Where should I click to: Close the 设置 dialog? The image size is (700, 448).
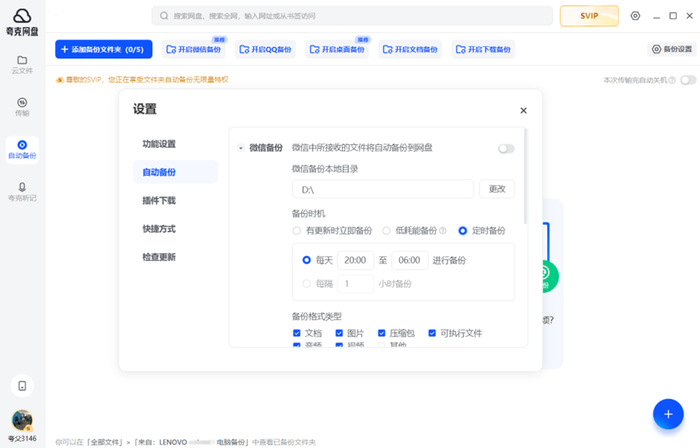[523, 110]
